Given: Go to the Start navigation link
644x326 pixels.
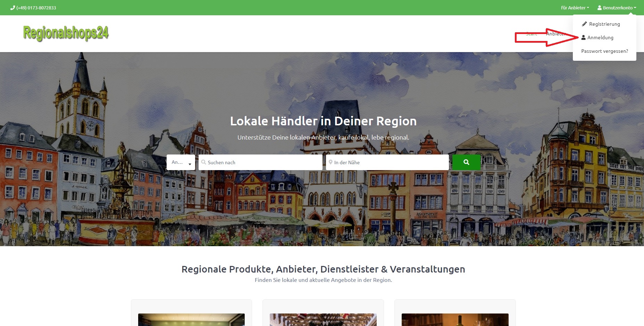Looking at the screenshot, I should point(531,34).
